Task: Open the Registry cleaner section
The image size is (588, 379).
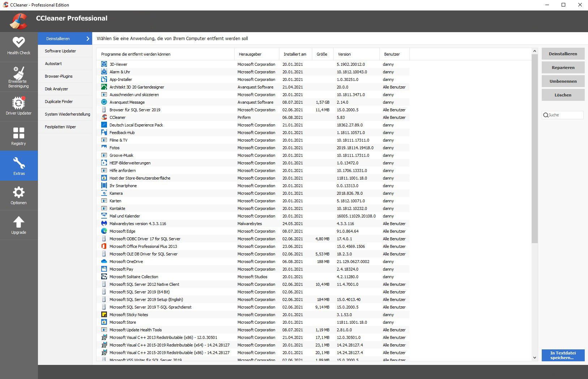Action: pos(19,136)
